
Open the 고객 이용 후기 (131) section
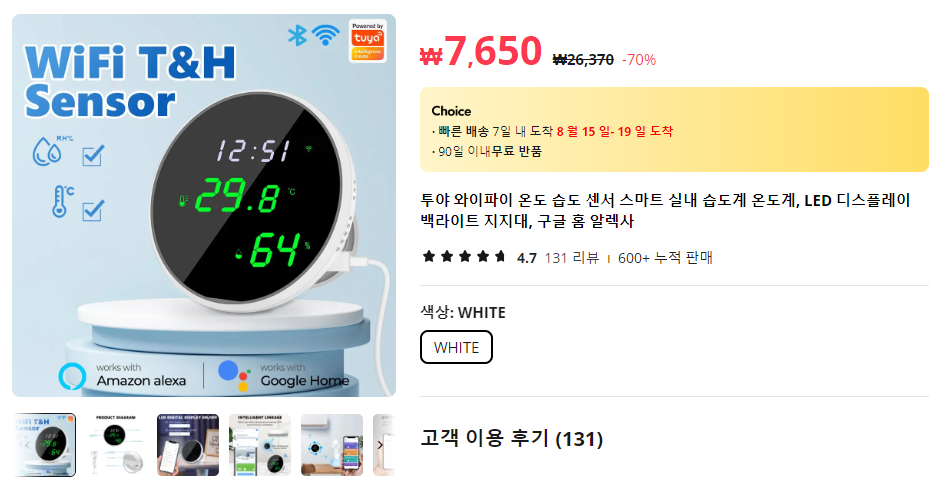(x=512, y=438)
